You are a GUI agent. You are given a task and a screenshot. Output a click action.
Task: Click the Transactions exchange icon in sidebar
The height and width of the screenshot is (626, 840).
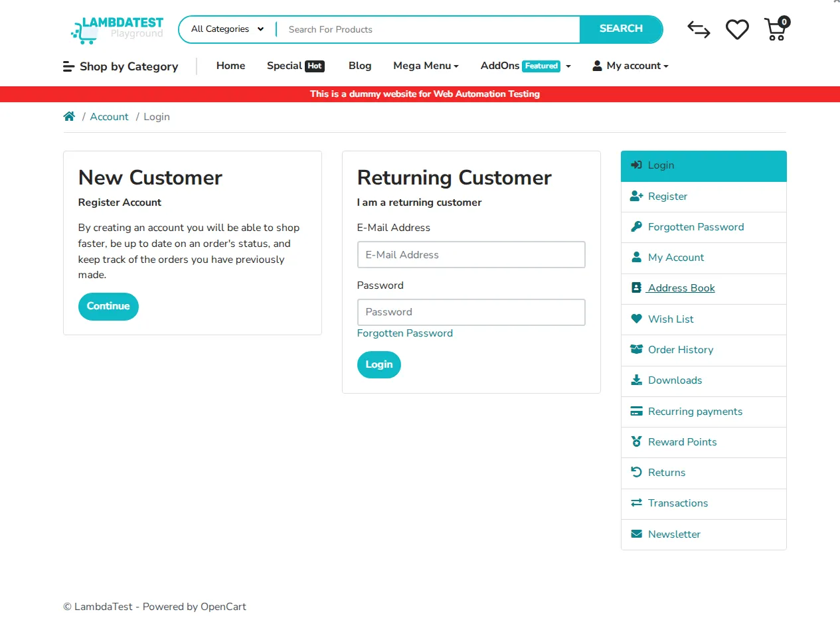click(636, 503)
